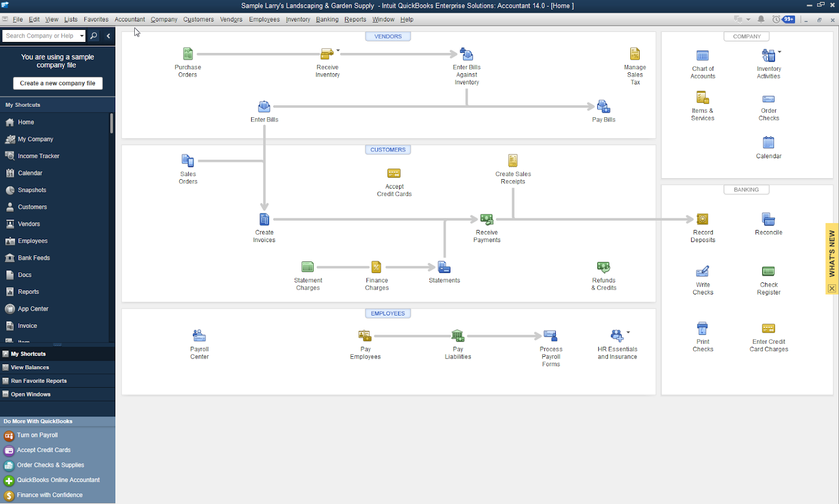
Task: Expand the HR Essentials and Insurance dropdown arrow
Action: (x=628, y=332)
